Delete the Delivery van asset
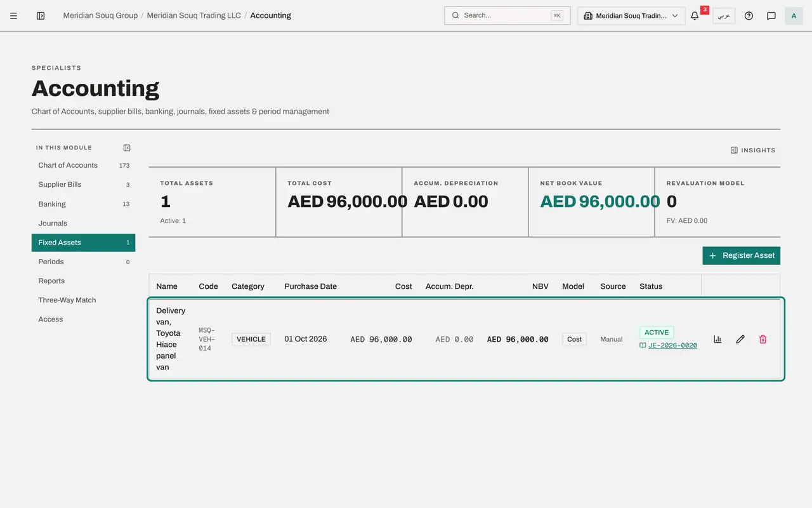 tap(763, 339)
